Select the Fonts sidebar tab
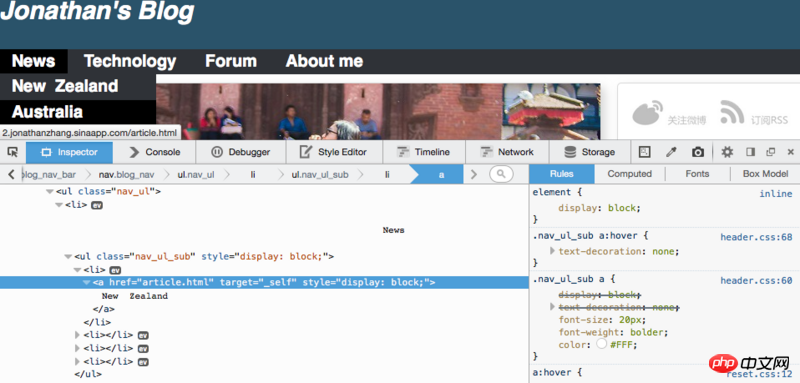The width and height of the screenshot is (800, 383). [x=697, y=174]
